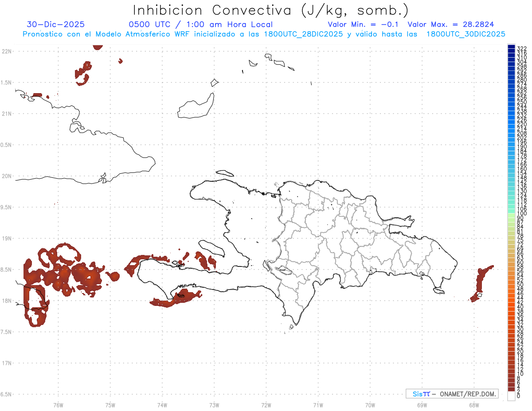The image size is (532, 411).
Task: Click the '70W' longitude label
Action: pos(370,405)
